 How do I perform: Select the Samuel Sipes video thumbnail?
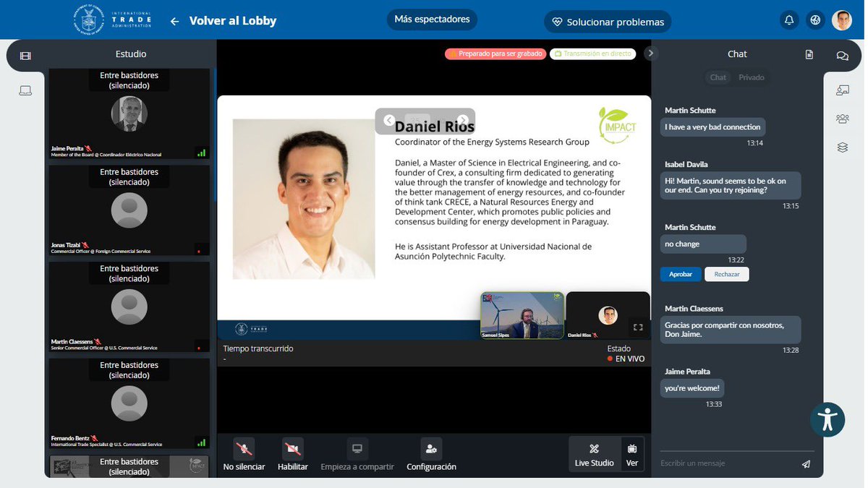point(522,315)
